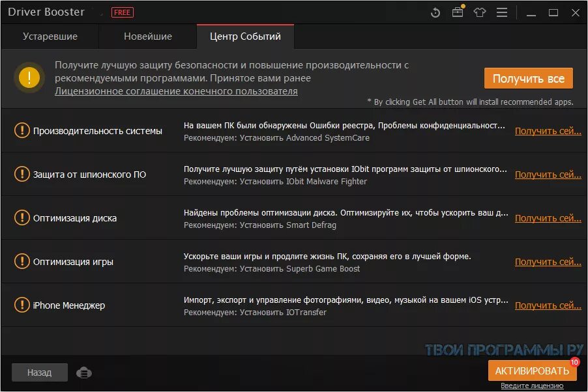
Task: Close the Driver Booster window
Action: point(576,13)
